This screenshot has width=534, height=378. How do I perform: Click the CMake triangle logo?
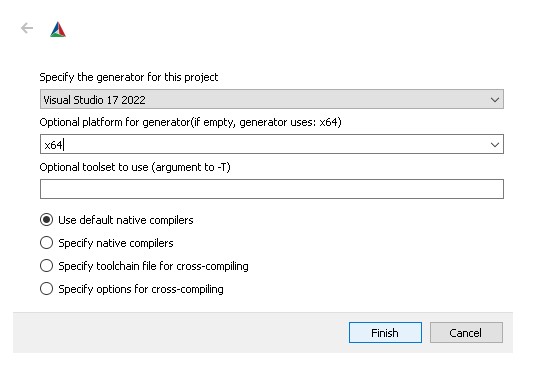coord(58,29)
